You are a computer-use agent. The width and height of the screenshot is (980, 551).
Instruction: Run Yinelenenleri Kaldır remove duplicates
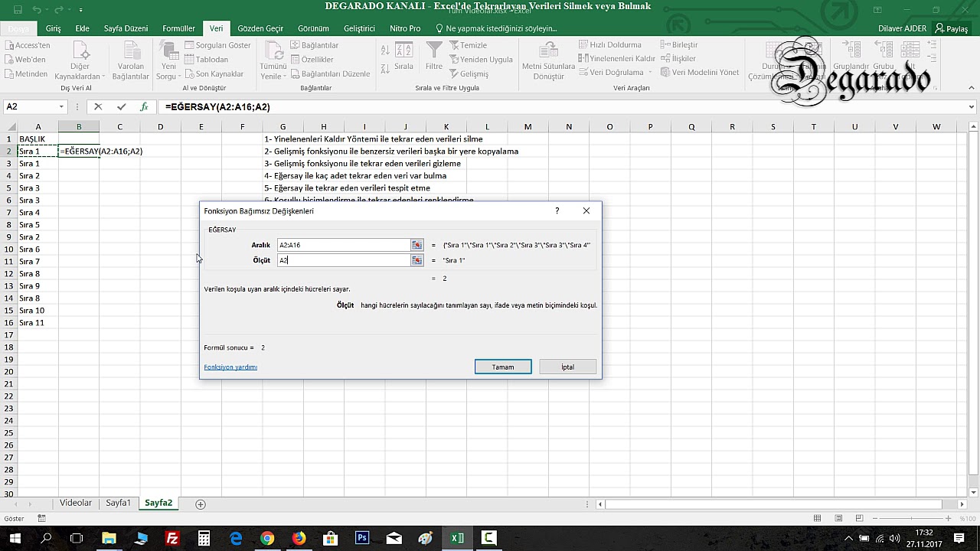pyautogui.click(x=617, y=59)
